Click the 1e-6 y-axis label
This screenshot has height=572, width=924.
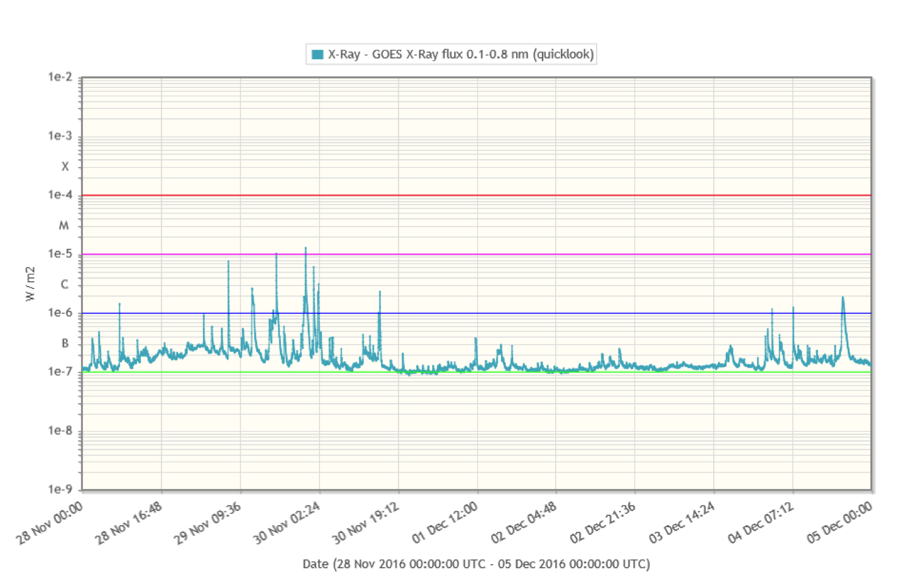60,313
